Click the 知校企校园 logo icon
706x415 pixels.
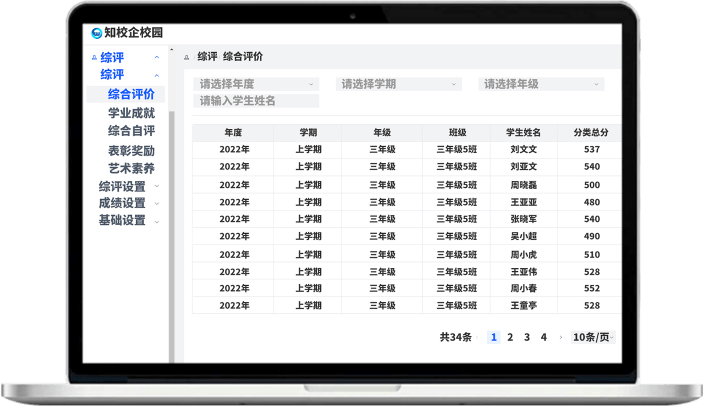click(x=96, y=33)
